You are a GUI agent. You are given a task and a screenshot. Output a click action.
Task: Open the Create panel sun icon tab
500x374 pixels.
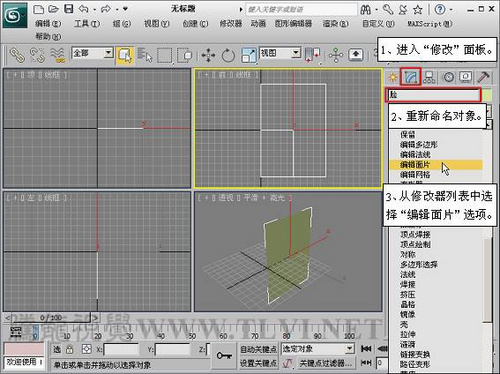coord(393,77)
